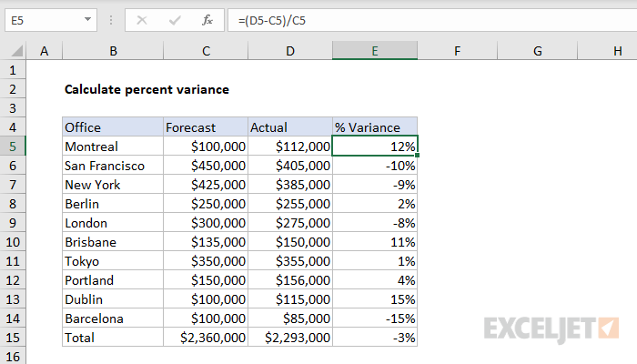The height and width of the screenshot is (364, 637).
Task: Select column E header
Action: tap(375, 52)
